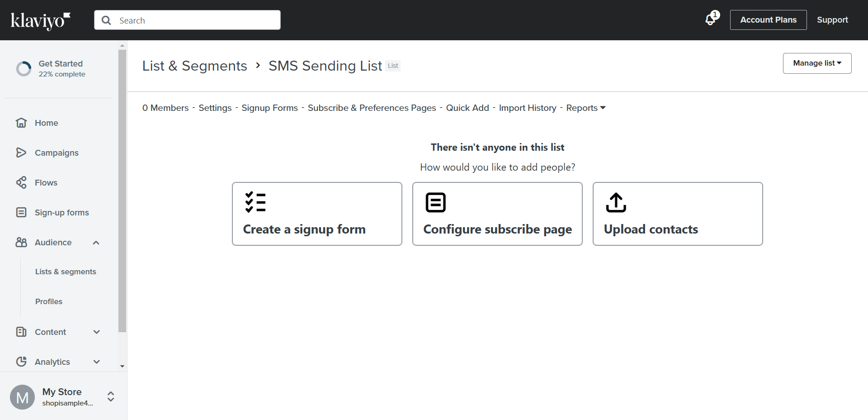Click the Klaviyo logo

point(41,21)
